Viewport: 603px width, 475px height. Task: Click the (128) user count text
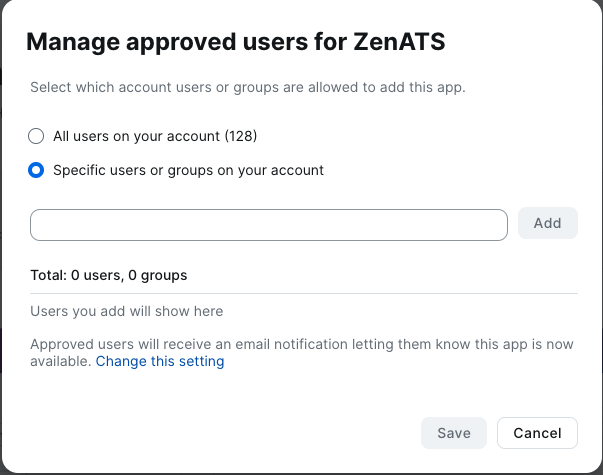[x=252, y=136]
